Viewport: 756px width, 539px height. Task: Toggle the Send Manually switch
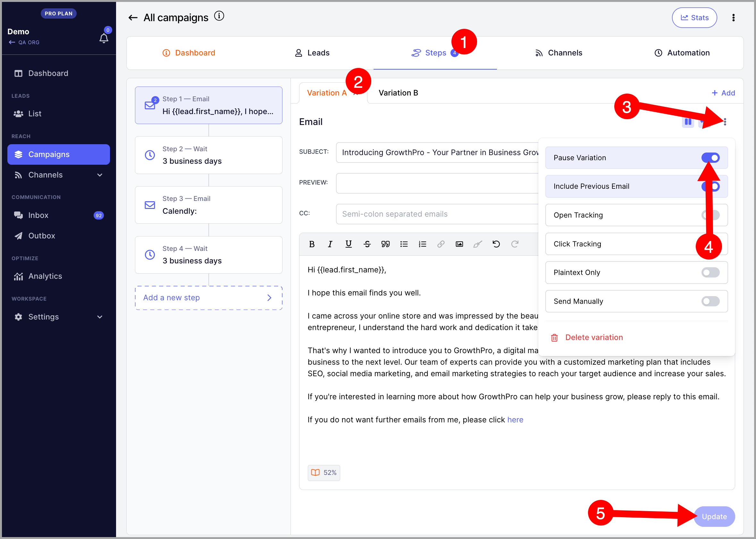coord(710,301)
